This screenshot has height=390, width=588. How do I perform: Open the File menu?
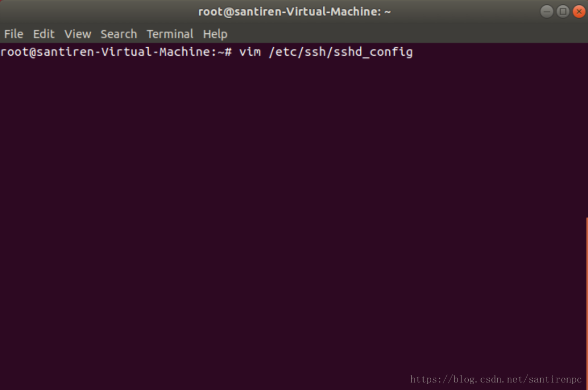pyautogui.click(x=13, y=34)
